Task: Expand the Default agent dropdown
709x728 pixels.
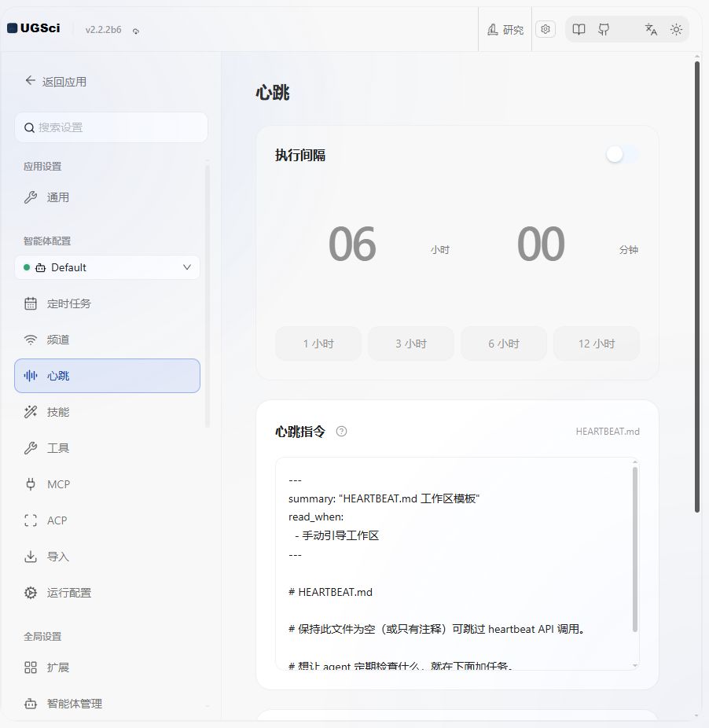Action: coord(107,267)
